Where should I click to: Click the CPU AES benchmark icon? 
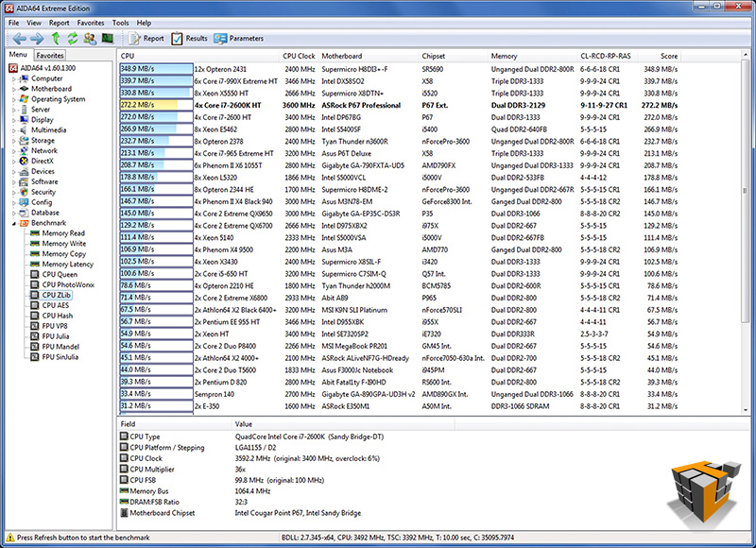coord(35,305)
